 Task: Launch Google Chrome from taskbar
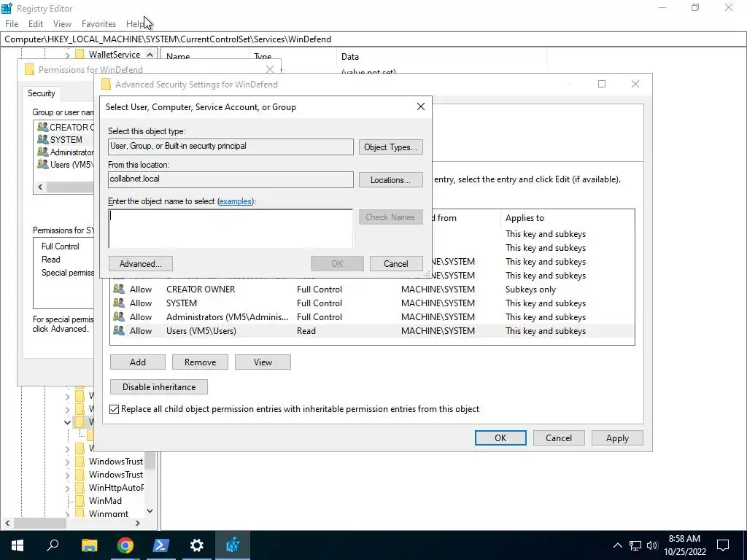[125, 545]
